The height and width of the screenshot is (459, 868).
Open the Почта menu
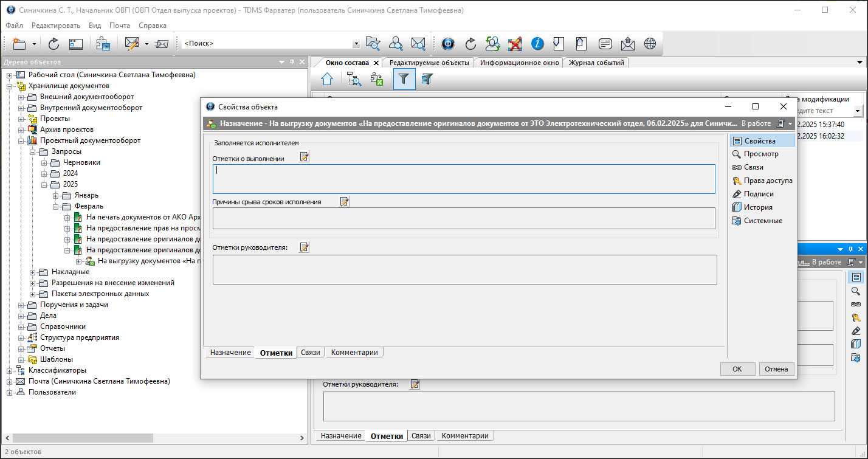coord(120,26)
